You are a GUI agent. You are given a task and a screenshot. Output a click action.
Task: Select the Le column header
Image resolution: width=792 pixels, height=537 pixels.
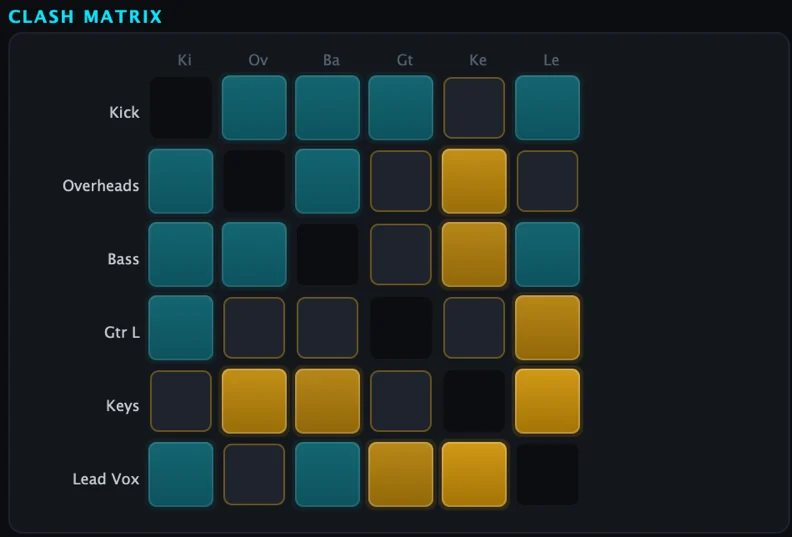551,60
